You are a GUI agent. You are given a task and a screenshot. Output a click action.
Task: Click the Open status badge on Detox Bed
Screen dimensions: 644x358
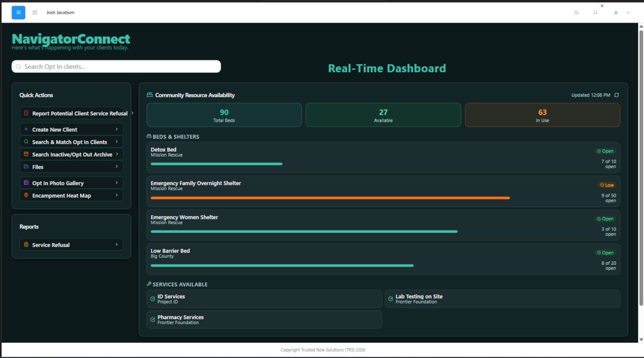[x=605, y=151]
